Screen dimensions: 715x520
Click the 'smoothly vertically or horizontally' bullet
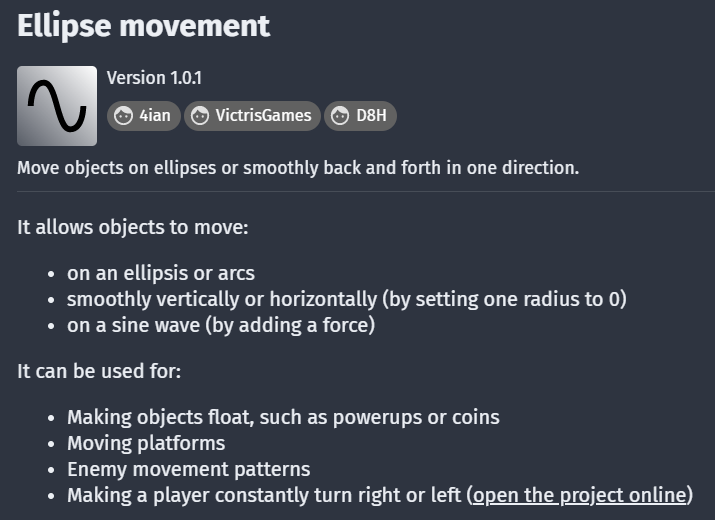(347, 300)
